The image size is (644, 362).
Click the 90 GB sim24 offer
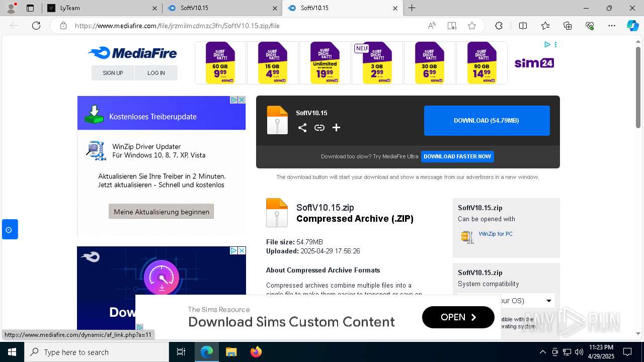482,63
